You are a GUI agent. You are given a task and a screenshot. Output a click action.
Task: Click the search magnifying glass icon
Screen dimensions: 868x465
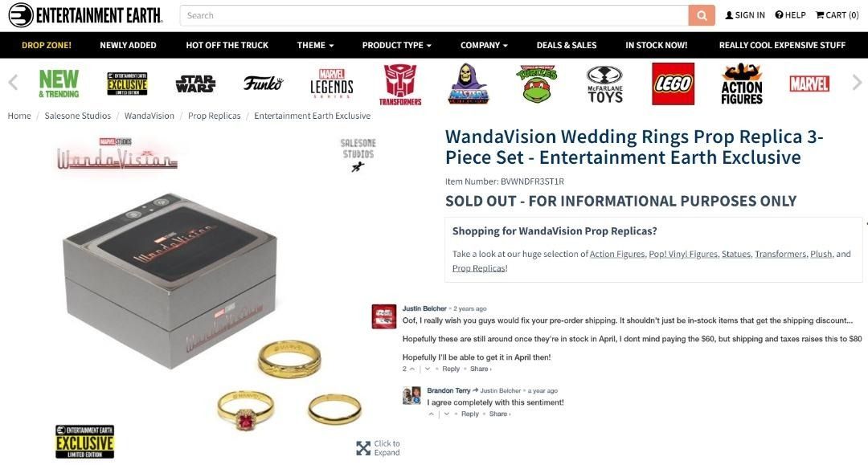pos(700,15)
